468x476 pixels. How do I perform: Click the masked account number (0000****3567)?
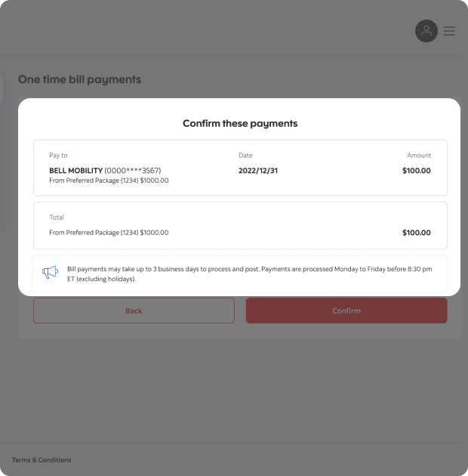point(133,171)
